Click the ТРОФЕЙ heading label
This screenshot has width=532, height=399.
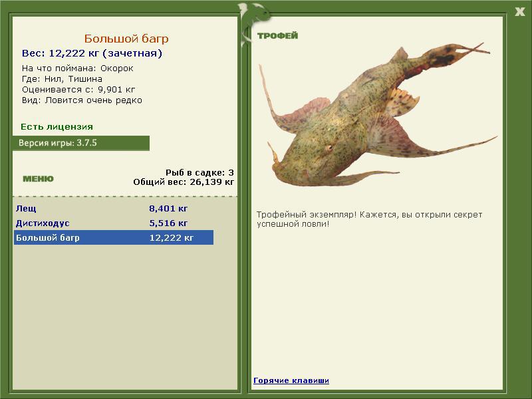tap(277, 36)
